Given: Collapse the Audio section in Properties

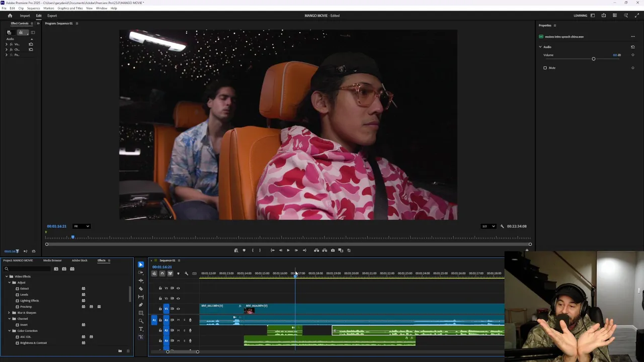Looking at the screenshot, I should [x=540, y=47].
